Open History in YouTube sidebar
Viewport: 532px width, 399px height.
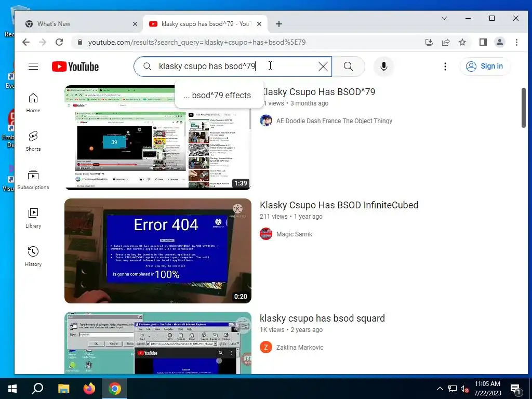click(33, 257)
